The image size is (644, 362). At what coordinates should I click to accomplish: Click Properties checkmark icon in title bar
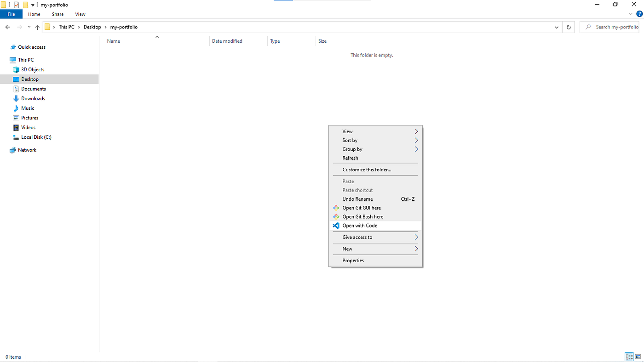coord(17,5)
